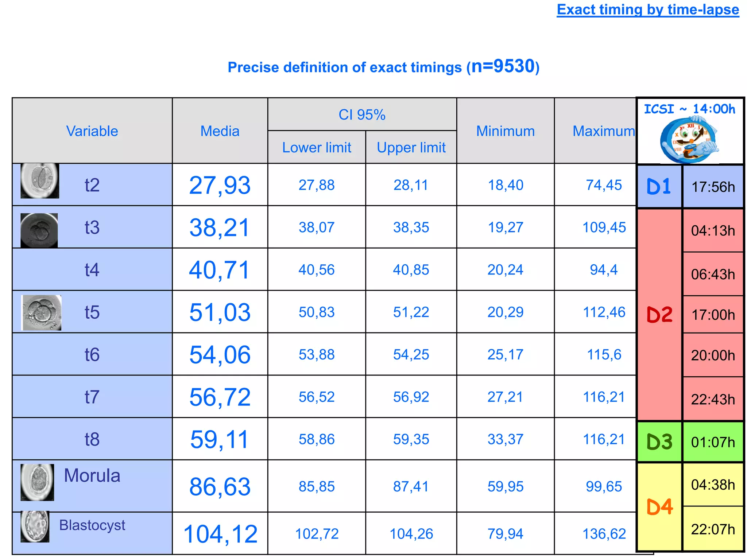
Task: Click the Morula embryo image
Action: point(37,482)
